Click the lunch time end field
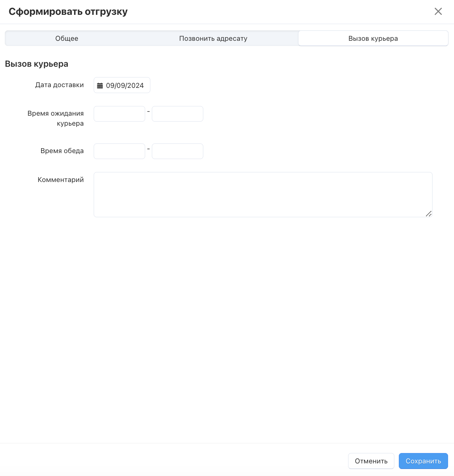 tap(177, 151)
